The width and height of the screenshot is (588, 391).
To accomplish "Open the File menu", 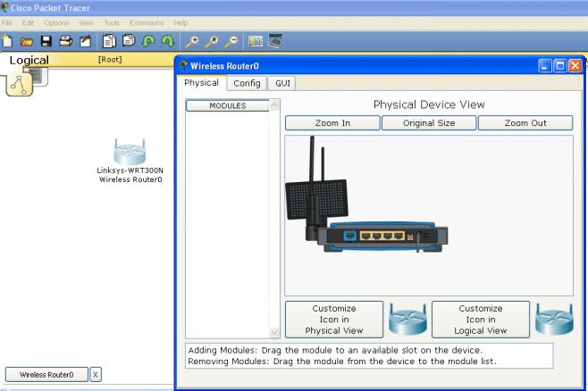I will coord(6,23).
